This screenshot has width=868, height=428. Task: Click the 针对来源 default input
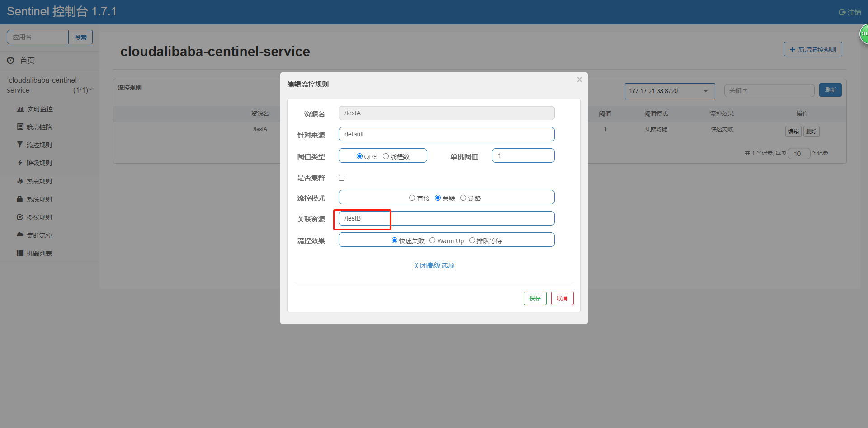coord(446,134)
